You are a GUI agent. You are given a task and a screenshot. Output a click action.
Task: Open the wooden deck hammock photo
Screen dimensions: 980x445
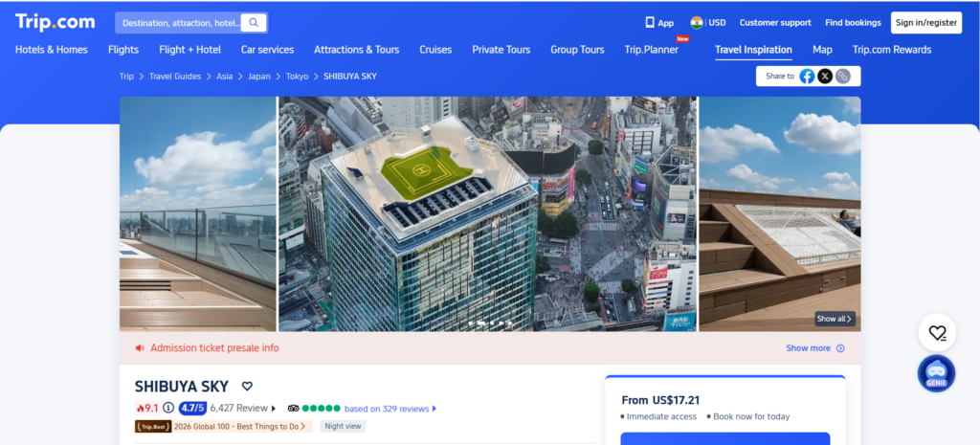(x=779, y=213)
